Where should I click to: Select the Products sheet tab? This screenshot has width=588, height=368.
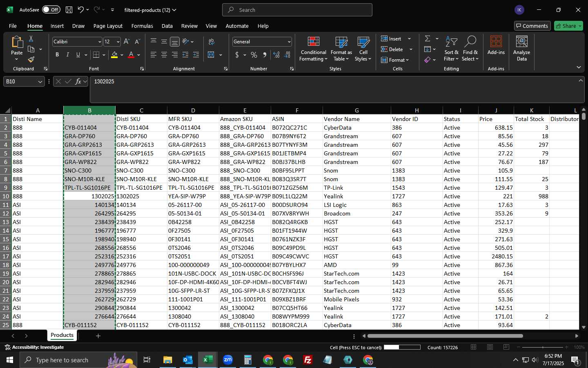click(62, 335)
